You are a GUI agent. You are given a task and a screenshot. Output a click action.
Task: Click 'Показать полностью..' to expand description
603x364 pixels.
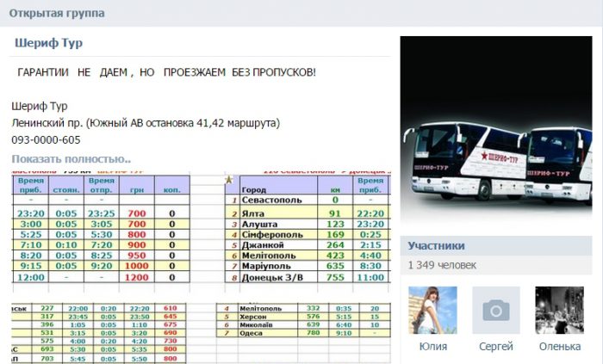pos(71,158)
